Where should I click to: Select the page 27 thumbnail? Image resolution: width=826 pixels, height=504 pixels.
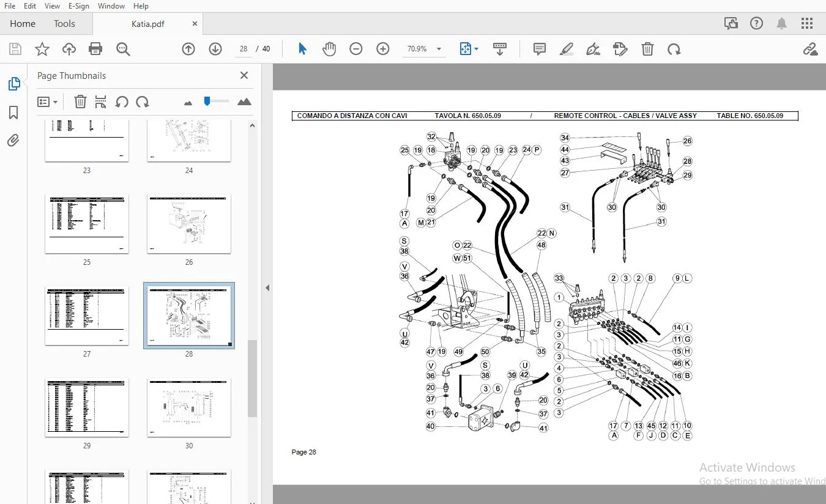click(x=87, y=316)
